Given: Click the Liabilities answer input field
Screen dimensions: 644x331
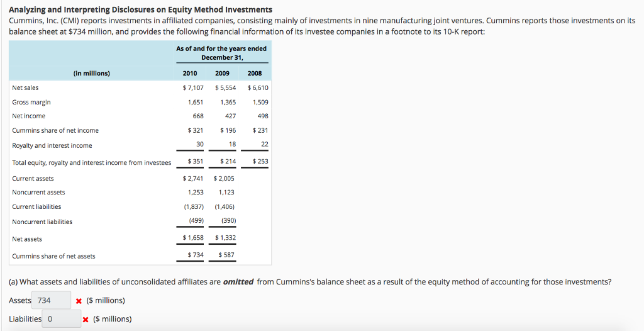Looking at the screenshot, I should [x=61, y=318].
